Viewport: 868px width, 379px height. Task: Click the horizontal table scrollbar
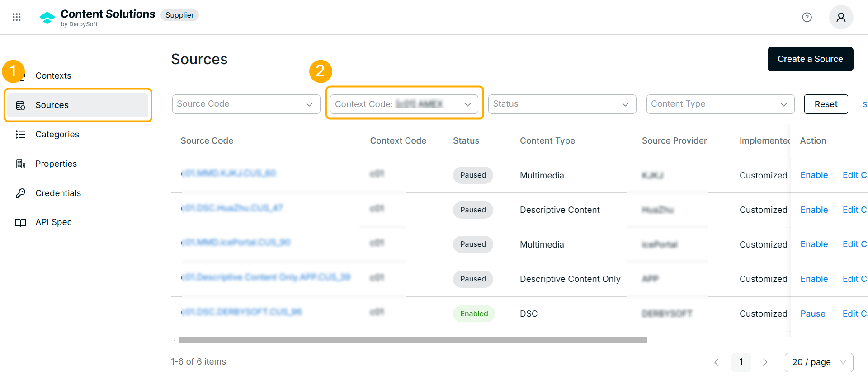413,340
